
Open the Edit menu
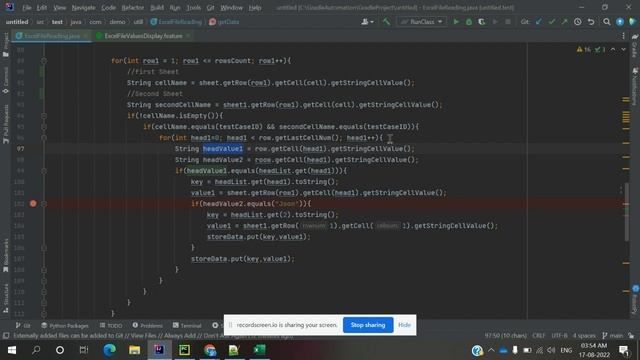42,7
